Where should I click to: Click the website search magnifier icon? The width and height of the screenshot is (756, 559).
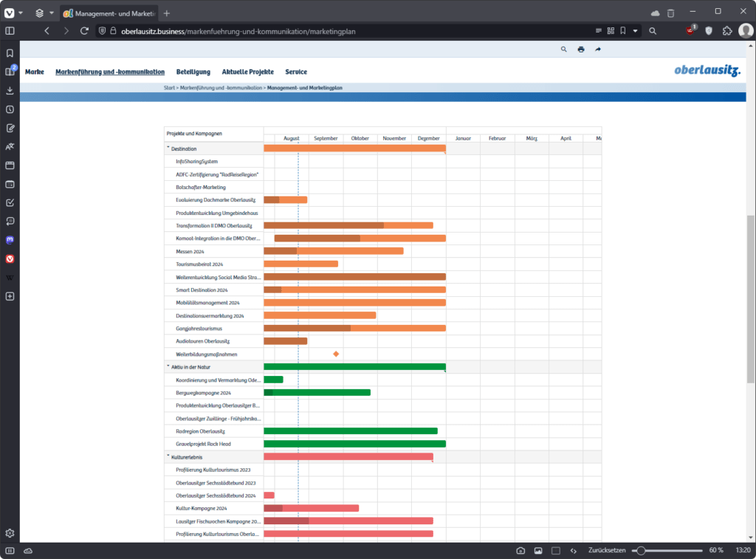(563, 49)
